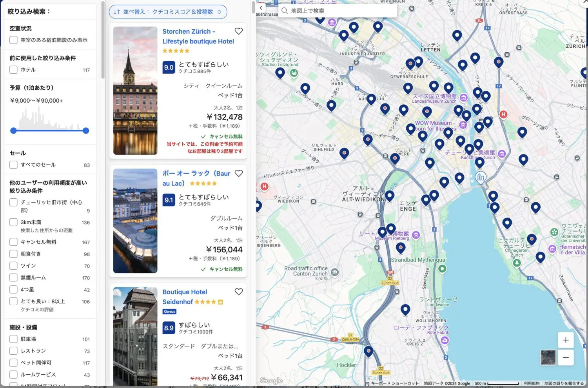Switch map to satellite view thumbnail

tap(548, 357)
